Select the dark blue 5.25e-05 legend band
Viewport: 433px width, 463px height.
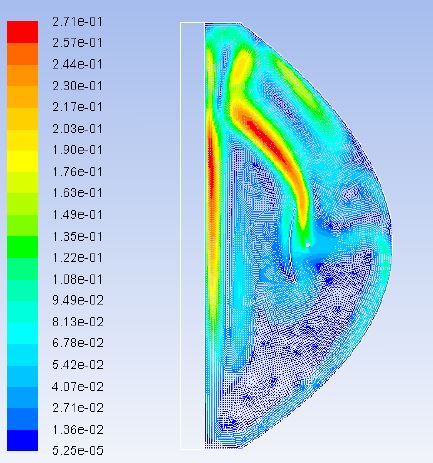[x=22, y=440]
